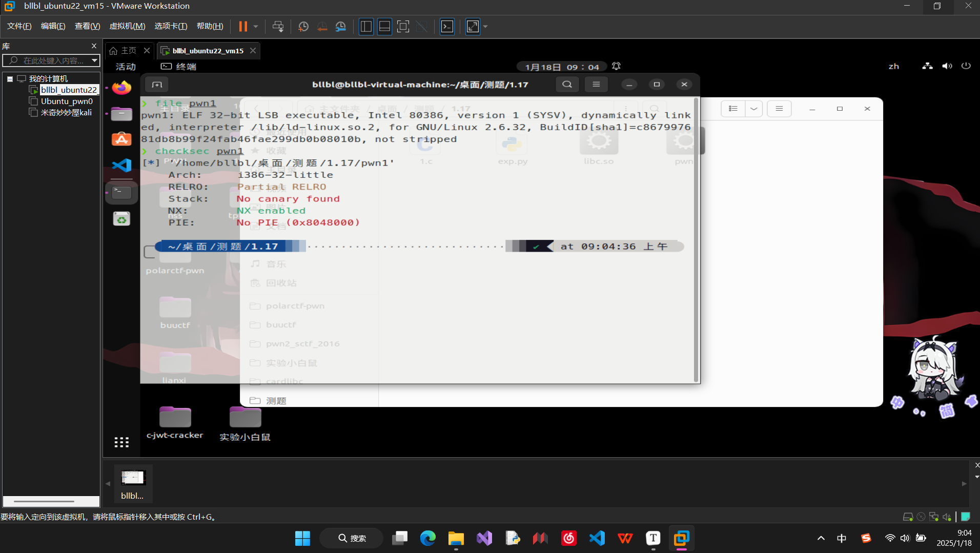Enter full screen mode
980x553 pixels.
tap(403, 26)
